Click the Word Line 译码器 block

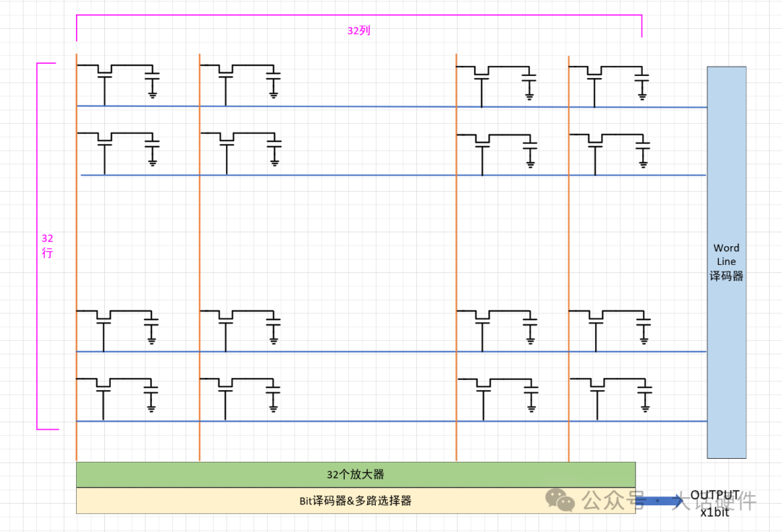point(726,262)
